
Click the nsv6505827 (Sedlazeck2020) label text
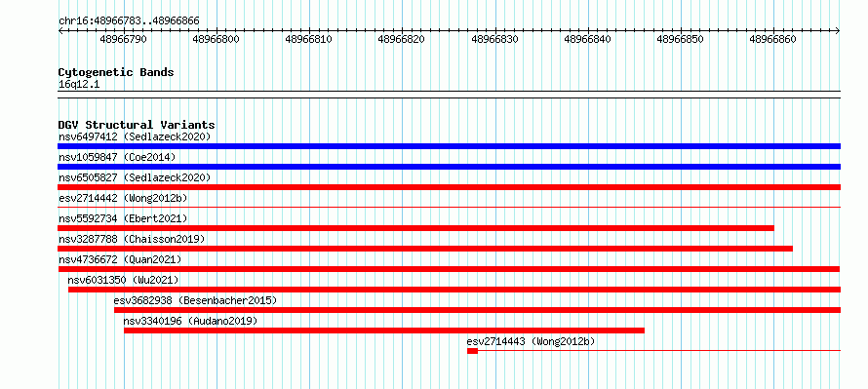135,177
